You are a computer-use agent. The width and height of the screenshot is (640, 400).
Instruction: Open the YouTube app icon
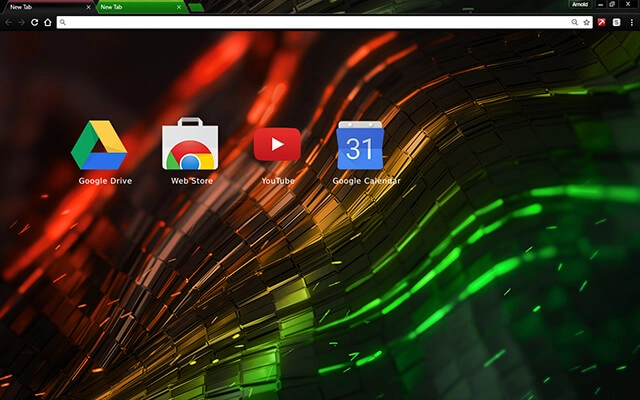(277, 144)
